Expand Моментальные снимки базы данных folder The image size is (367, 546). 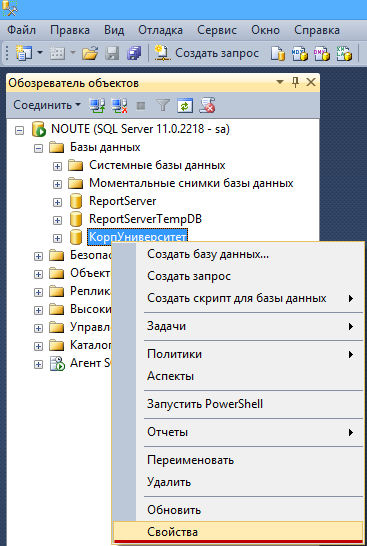pyautogui.click(x=57, y=184)
